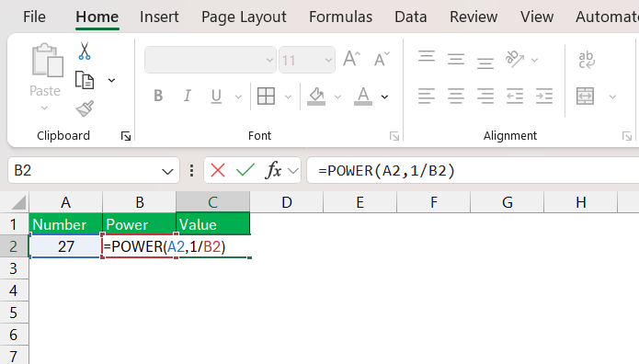Open the font name combo box
Viewport: 639px width, 364px height.
211,60
